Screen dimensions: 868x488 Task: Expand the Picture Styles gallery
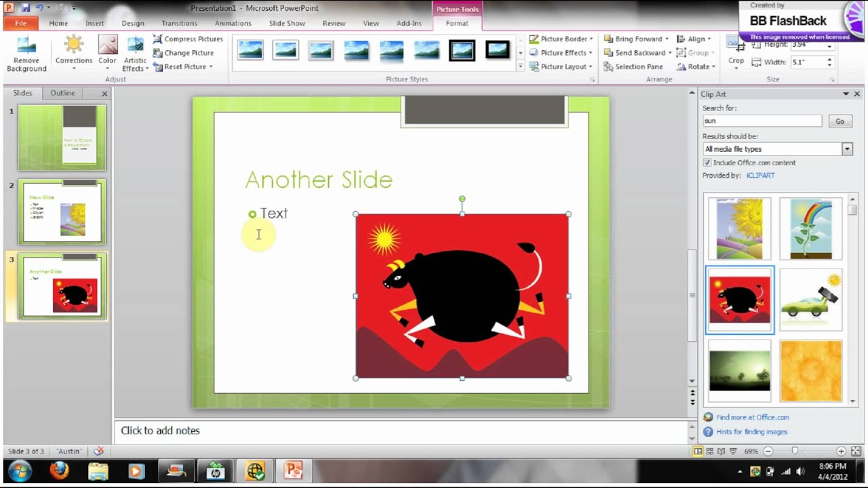520,66
